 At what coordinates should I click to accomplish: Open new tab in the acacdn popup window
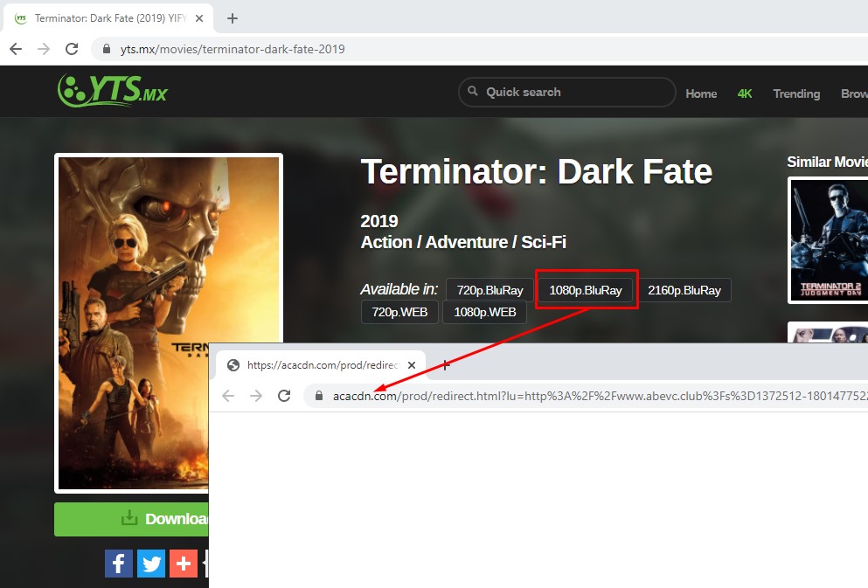point(445,365)
